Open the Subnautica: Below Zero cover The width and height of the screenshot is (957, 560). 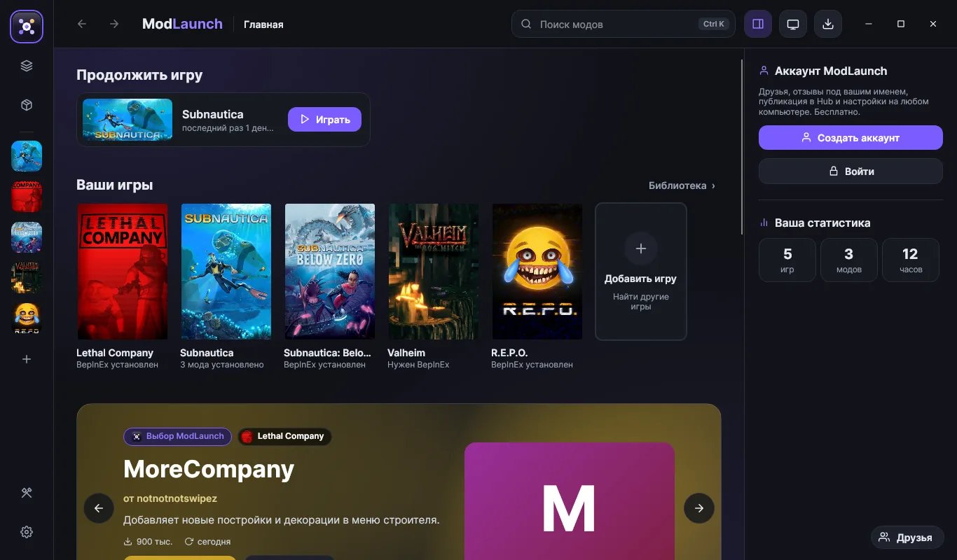coord(330,272)
